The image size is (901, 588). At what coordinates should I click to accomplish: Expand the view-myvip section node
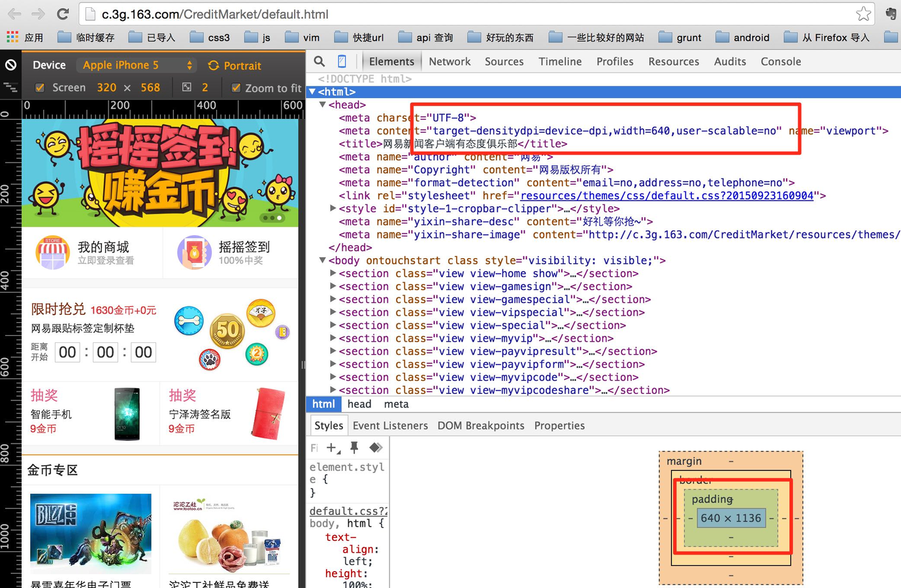tap(333, 338)
